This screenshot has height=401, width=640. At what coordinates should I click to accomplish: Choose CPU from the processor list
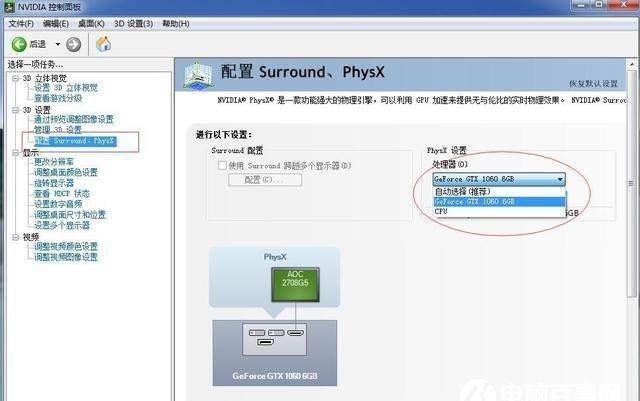click(499, 212)
